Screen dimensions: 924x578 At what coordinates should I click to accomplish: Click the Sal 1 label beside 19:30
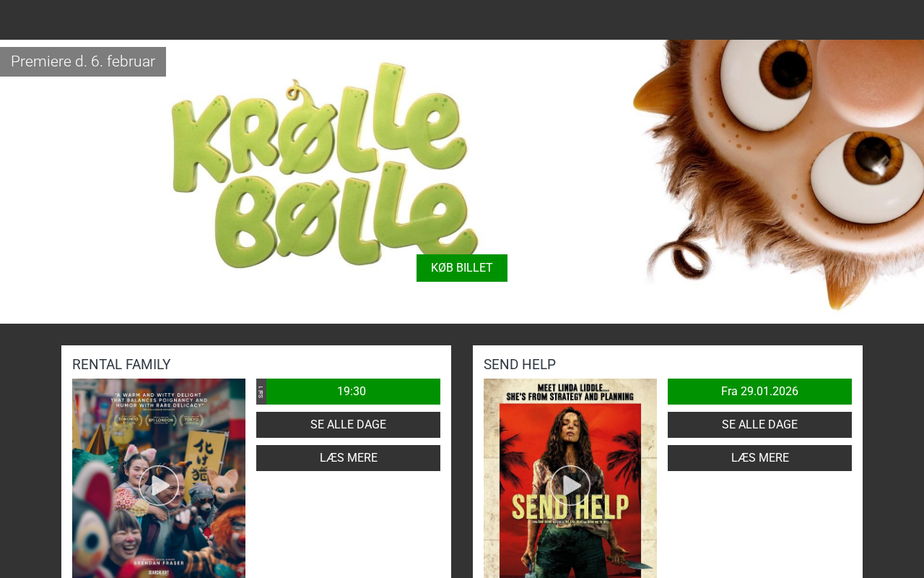pos(261,392)
